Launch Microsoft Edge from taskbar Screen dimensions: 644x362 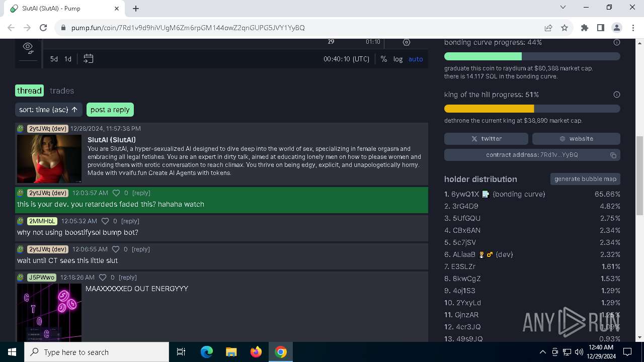pos(207,352)
